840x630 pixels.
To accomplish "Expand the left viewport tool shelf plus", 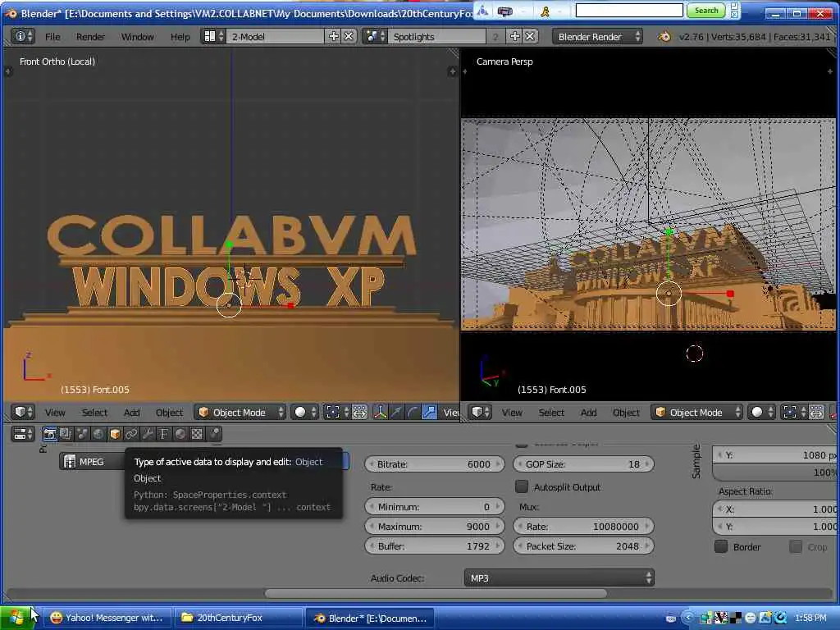I will (x=8, y=71).
